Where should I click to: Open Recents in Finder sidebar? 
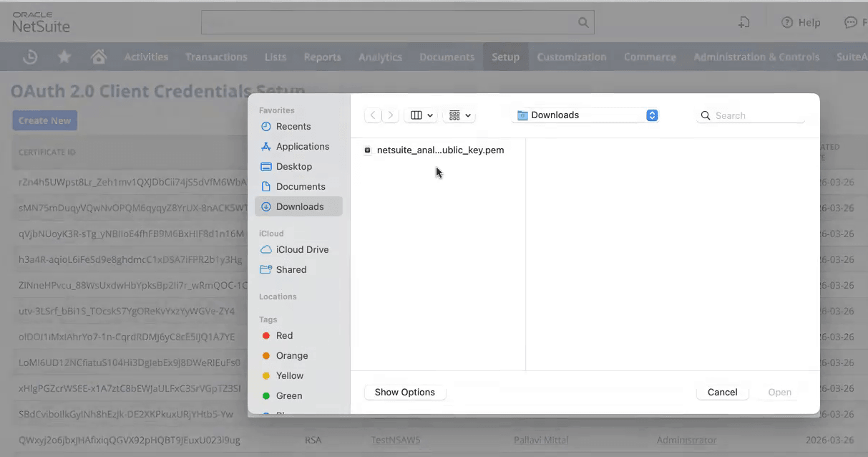coord(293,126)
